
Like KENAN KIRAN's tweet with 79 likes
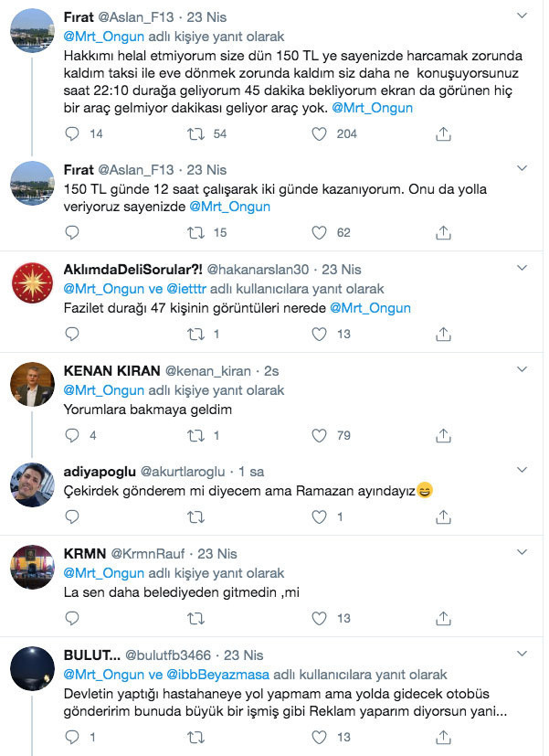click(319, 435)
